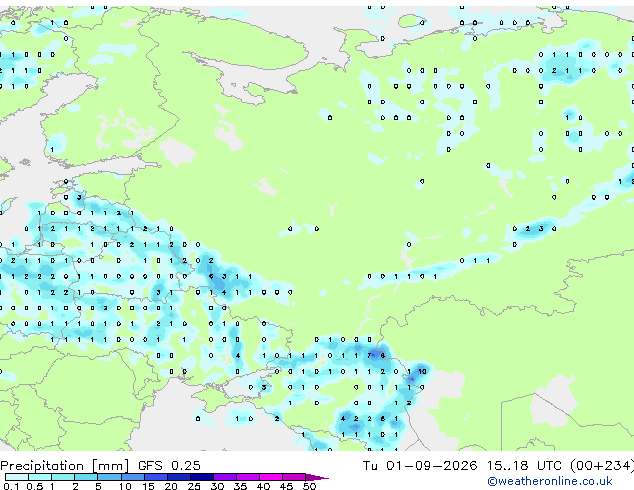Click the 10–15 mm legend color swatch
The width and height of the screenshot is (634, 490).
click(132, 477)
